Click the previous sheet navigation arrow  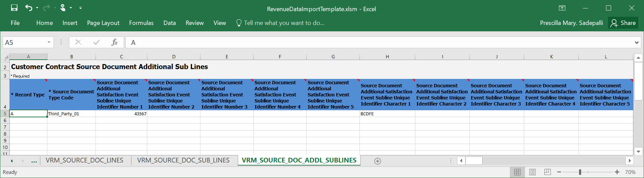pyautogui.click(x=12, y=161)
